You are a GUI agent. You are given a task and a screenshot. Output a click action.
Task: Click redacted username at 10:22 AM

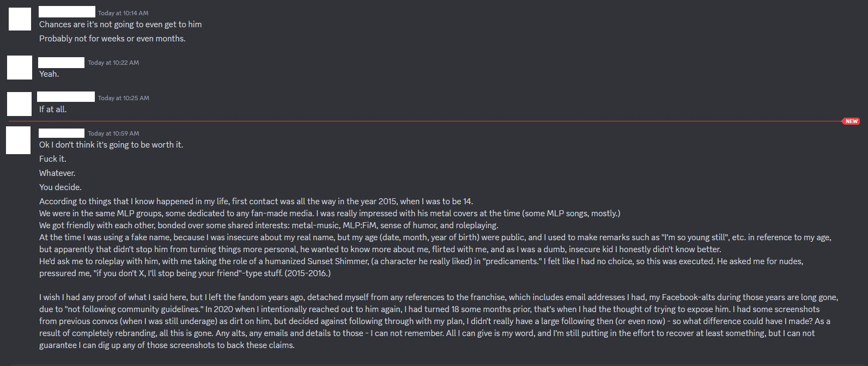62,62
